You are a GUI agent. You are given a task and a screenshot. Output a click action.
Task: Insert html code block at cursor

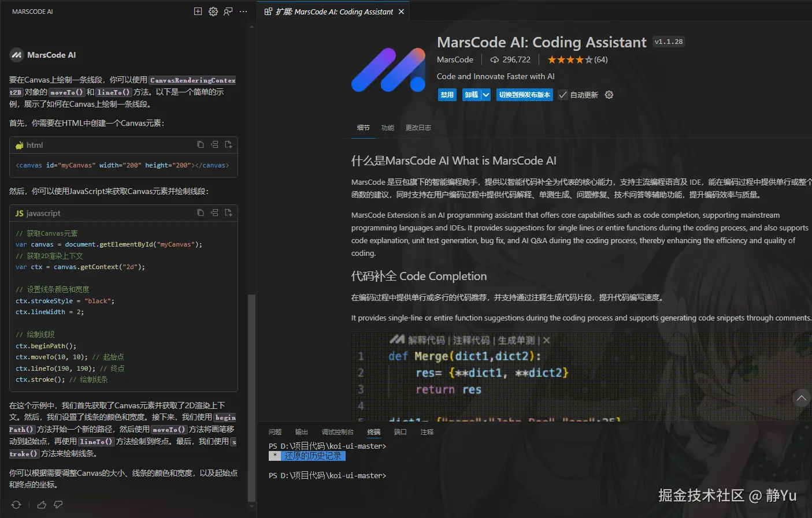(x=214, y=144)
